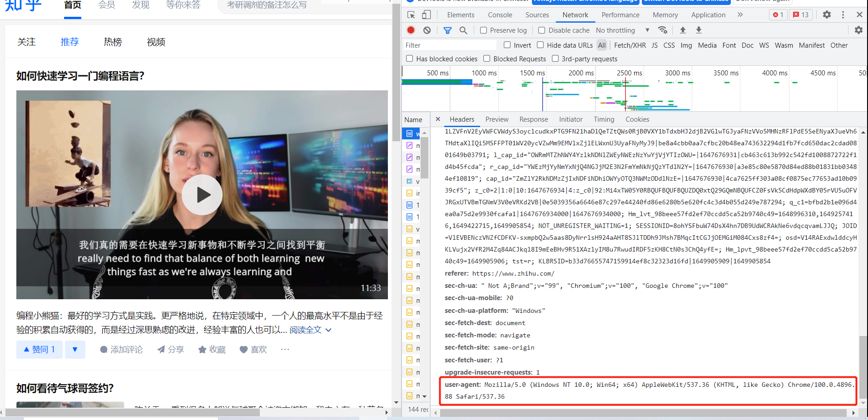This screenshot has width=868, height=420.
Task: Play the programming language video
Action: point(202,195)
